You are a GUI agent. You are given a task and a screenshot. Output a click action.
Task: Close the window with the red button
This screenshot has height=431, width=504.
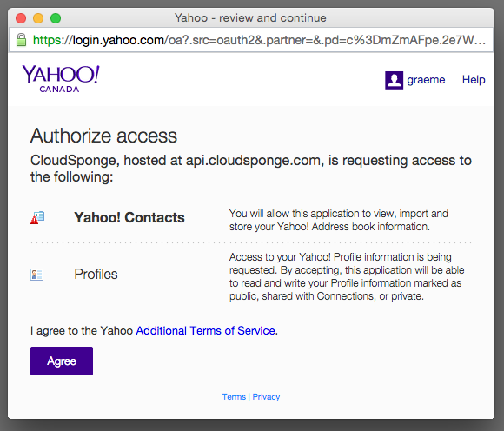[x=21, y=18]
